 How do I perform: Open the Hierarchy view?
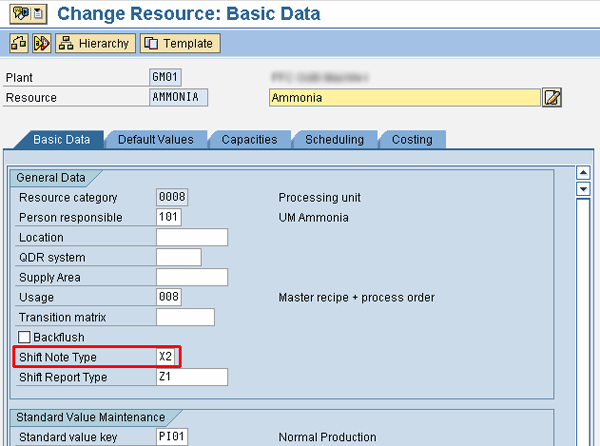(94, 44)
